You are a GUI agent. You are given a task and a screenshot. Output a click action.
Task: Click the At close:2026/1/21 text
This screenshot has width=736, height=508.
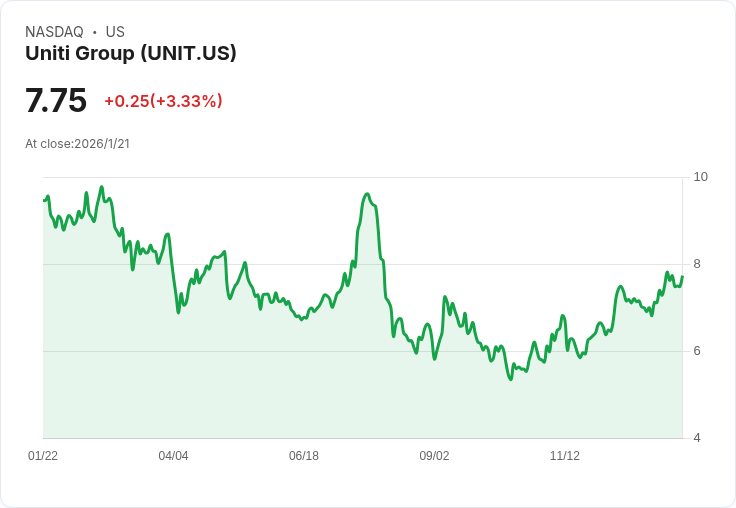tap(77, 144)
